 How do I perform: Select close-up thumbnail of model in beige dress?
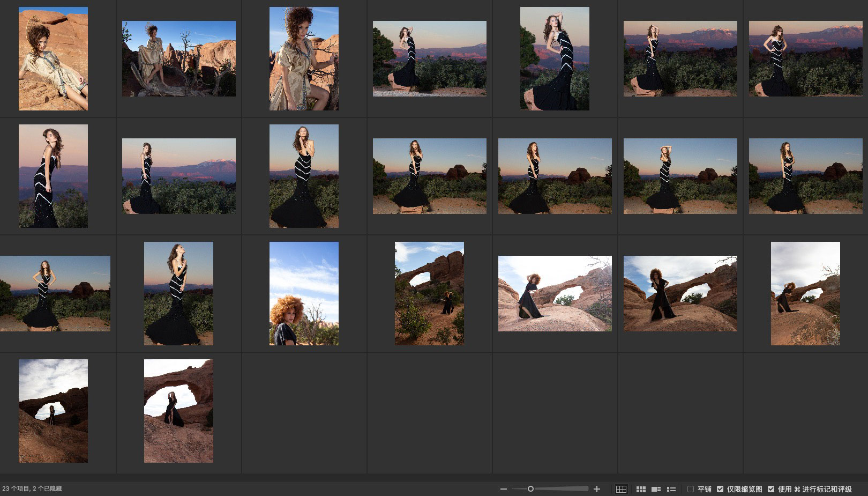coord(304,58)
